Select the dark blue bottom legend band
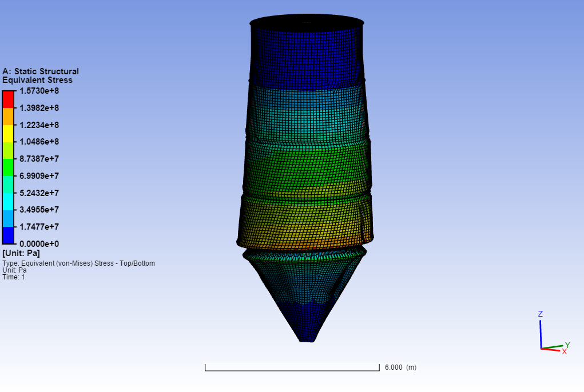This screenshot has height=392, width=584. click(x=8, y=235)
